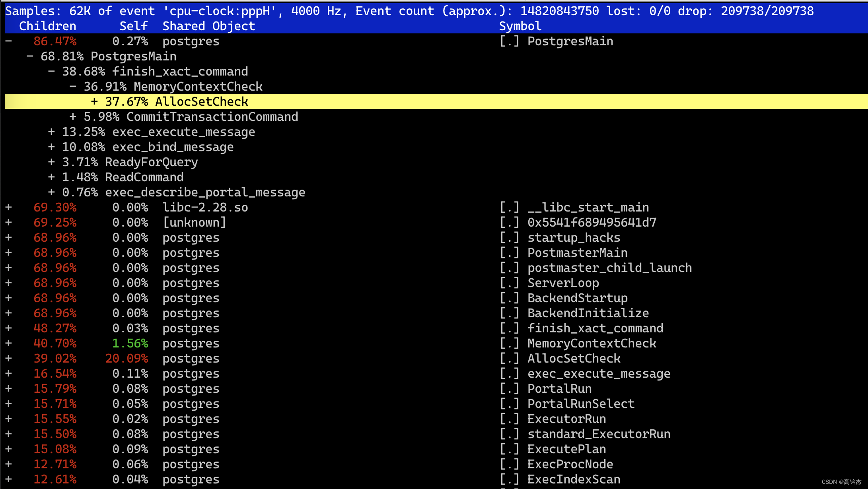868x489 pixels.
Task: Click the libc-2.28.so shared object
Action: (x=205, y=208)
